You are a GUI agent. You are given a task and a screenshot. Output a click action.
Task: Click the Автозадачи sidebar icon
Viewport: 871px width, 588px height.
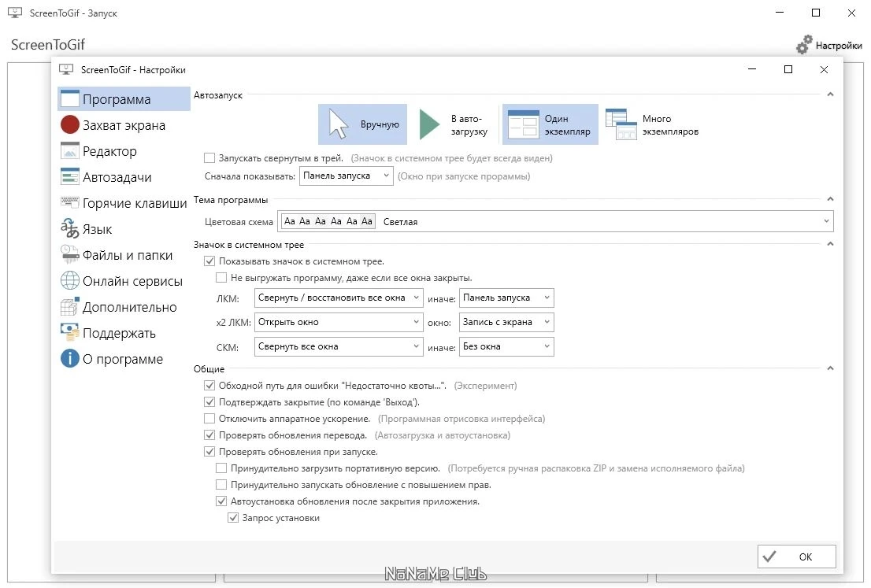coord(70,176)
